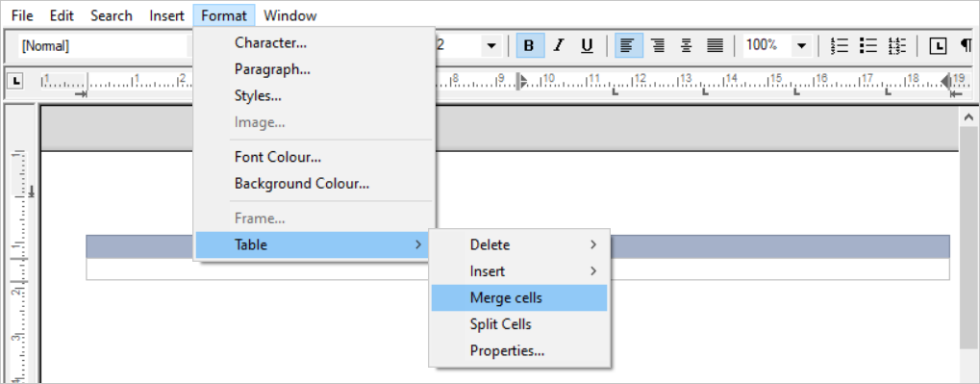Toggle Underline formatting button
The image size is (980, 384).
click(x=587, y=45)
